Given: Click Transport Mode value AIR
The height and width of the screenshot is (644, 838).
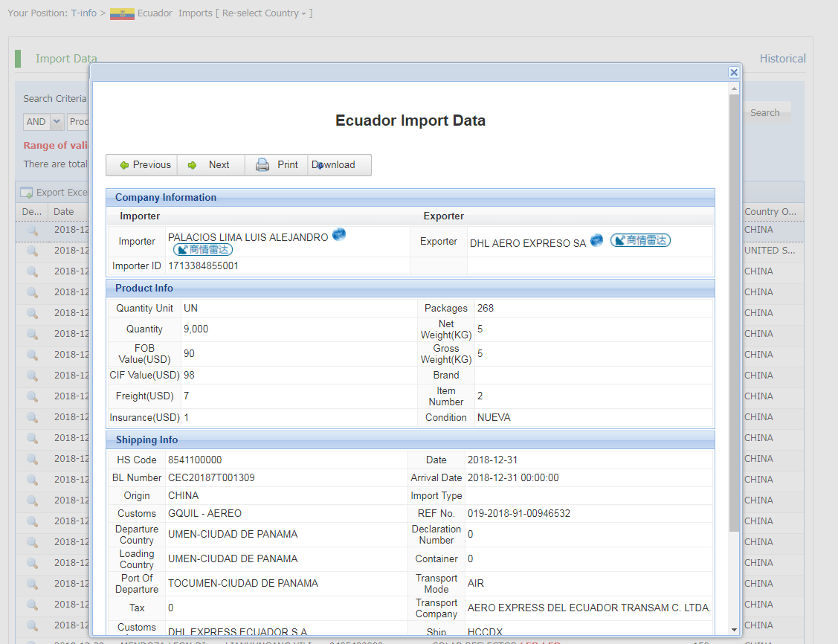Looking at the screenshot, I should tap(476, 583).
